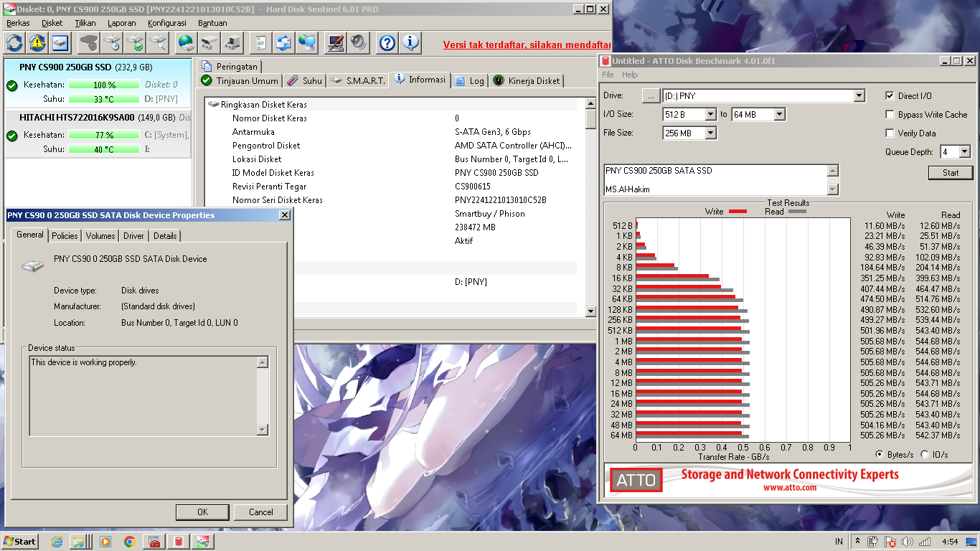This screenshot has width=980, height=551.
Task: Click the blue arrows over envelope icon
Action: (283, 42)
